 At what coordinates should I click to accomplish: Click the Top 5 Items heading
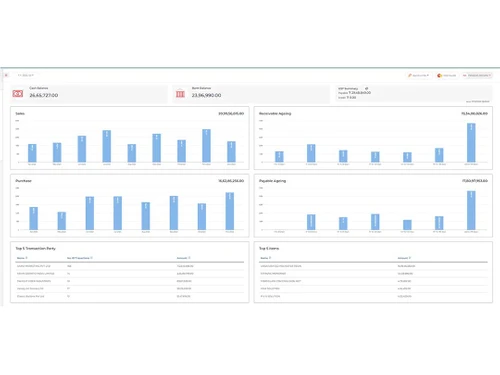269,248
